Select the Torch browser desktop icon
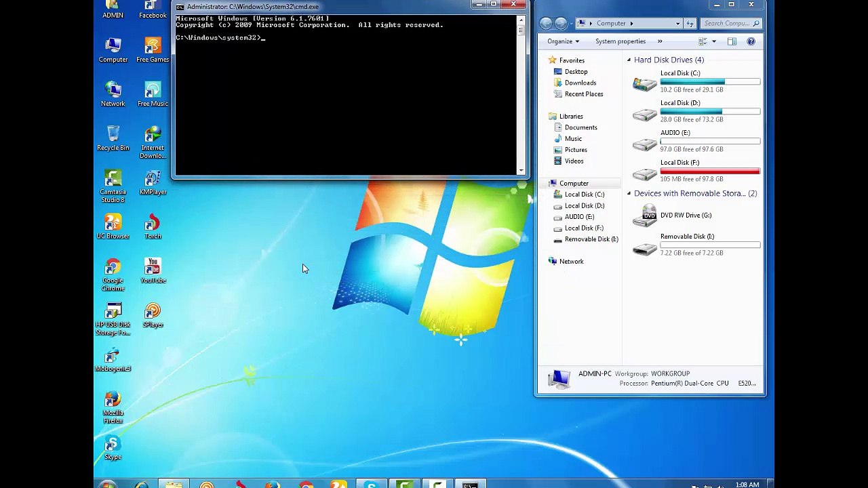This screenshot has height=488, width=868. click(x=153, y=226)
